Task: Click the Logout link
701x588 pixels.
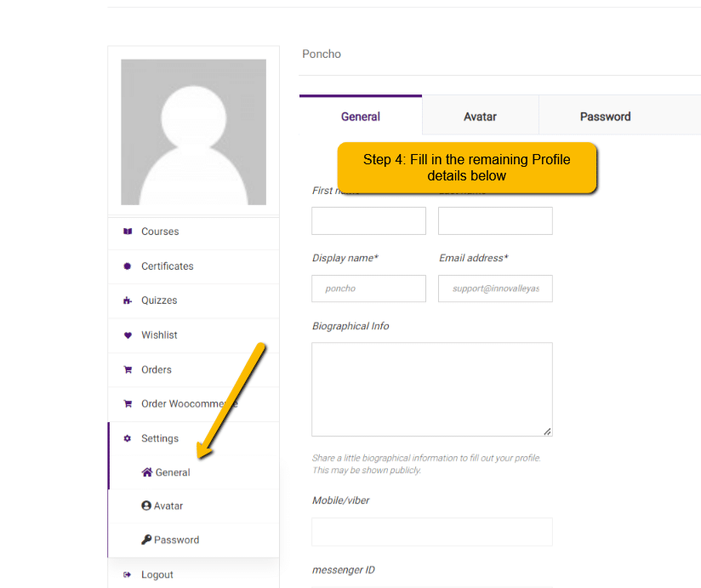Action: [x=157, y=574]
